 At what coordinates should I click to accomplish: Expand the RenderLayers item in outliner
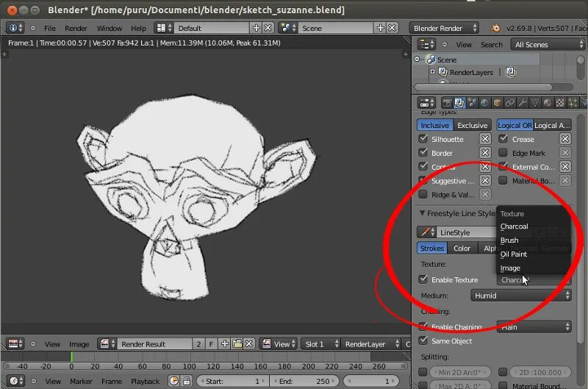click(x=433, y=71)
